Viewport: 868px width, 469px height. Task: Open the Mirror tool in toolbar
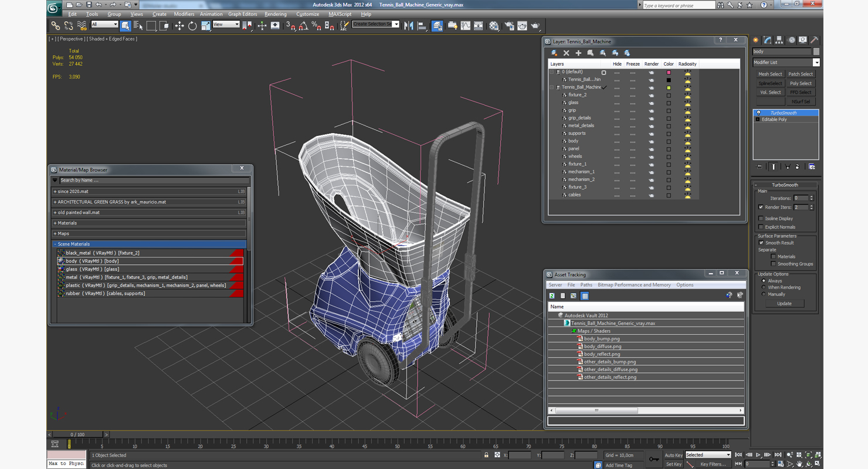[x=409, y=26]
